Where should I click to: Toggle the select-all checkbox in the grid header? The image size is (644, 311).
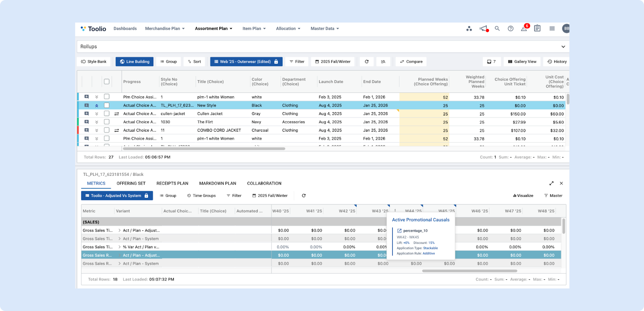107,82
